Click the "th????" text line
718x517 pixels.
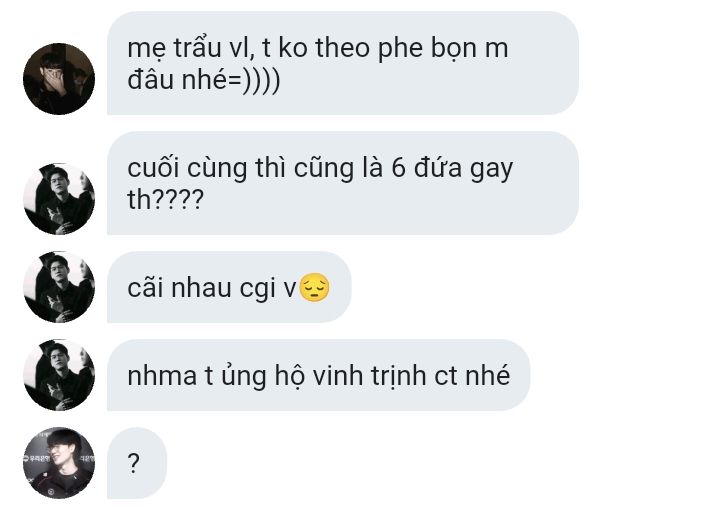pyautogui.click(x=165, y=200)
